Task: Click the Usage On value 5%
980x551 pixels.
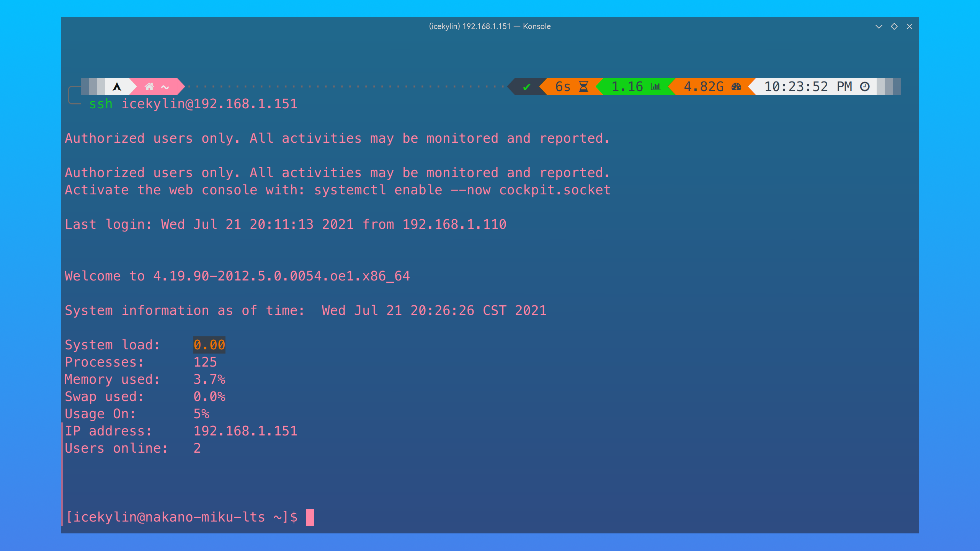Action: (201, 414)
